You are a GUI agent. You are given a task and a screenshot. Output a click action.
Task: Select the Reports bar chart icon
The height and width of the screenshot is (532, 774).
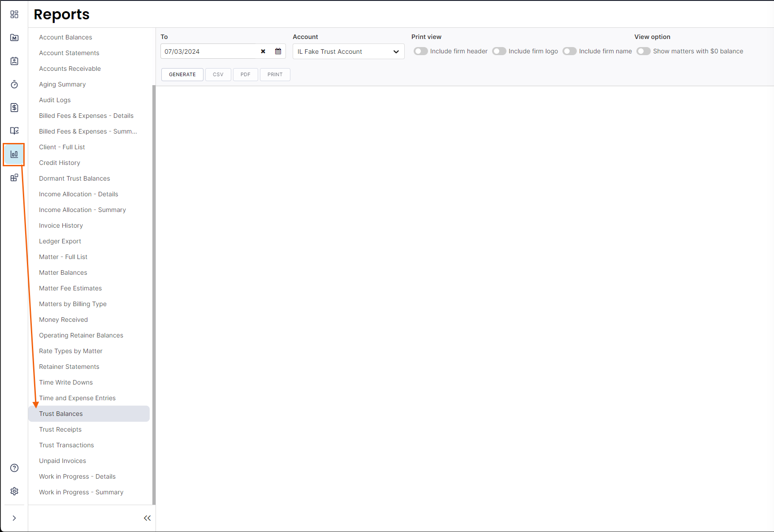click(14, 154)
